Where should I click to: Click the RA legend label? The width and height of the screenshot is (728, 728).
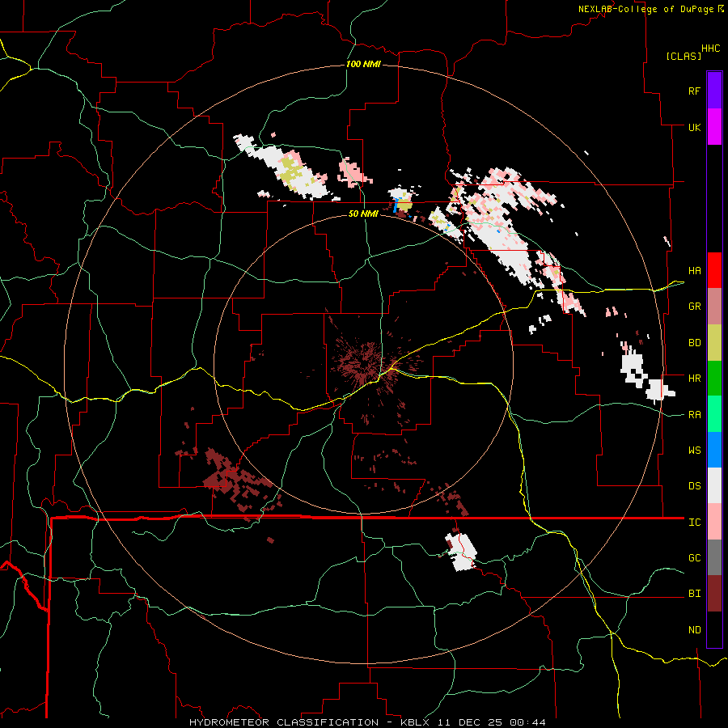[x=695, y=415]
